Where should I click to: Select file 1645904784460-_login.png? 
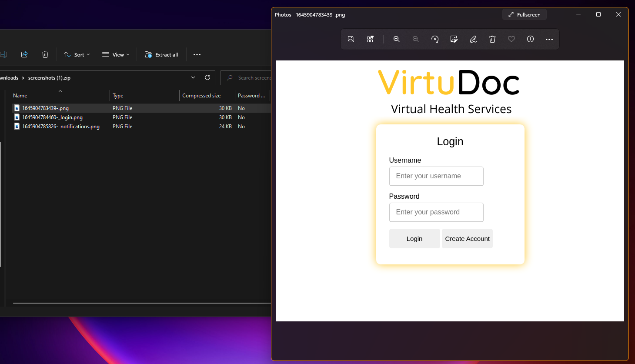[141, 117]
